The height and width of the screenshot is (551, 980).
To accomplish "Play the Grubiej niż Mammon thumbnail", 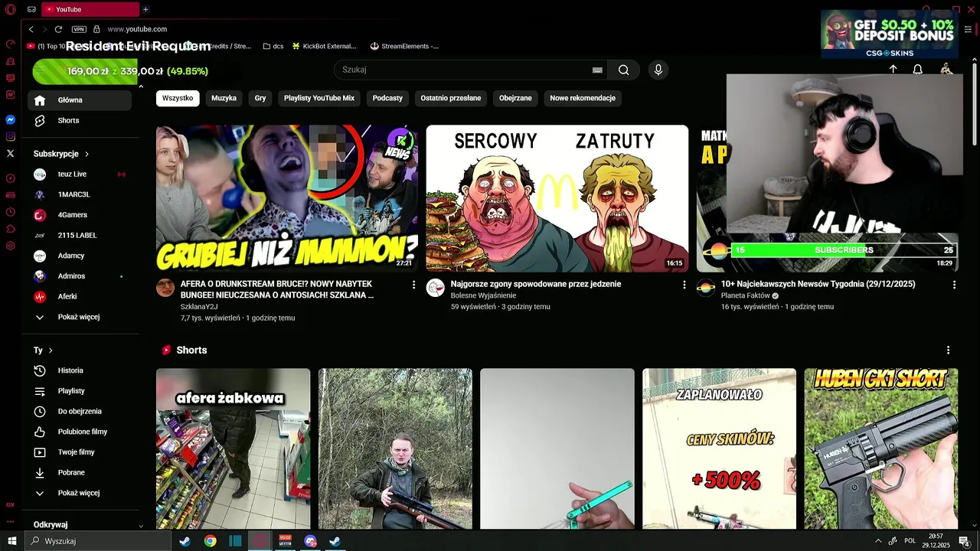I will (287, 198).
